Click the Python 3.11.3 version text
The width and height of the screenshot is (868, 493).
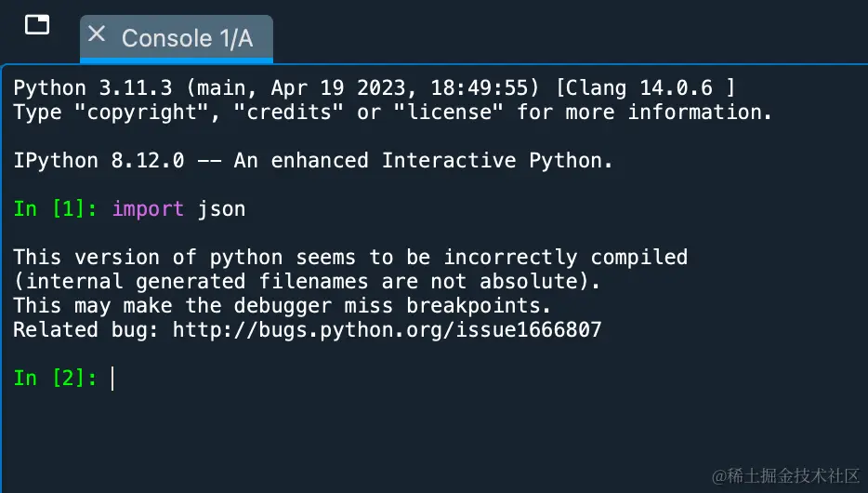93,88
